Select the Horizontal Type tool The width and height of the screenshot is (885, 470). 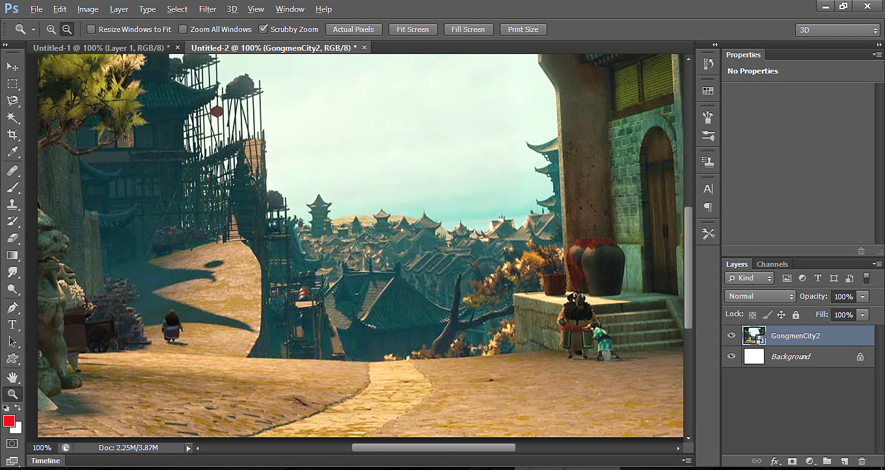[12, 324]
